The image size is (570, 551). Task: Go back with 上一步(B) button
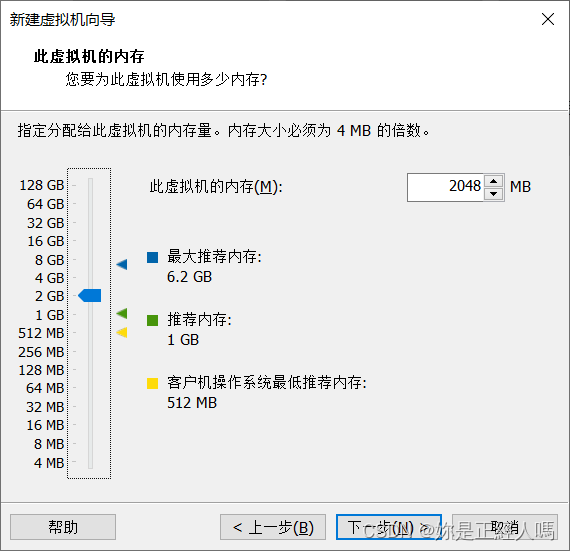click(273, 527)
